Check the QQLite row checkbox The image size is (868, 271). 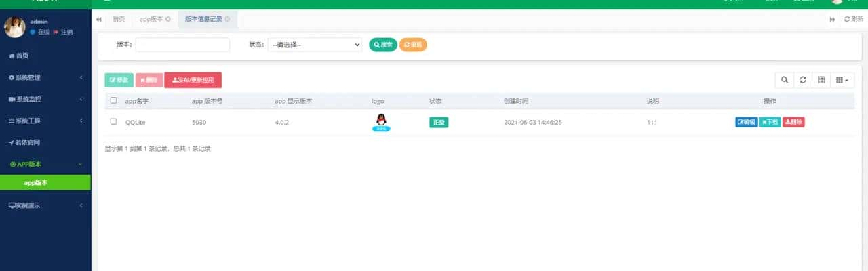pos(113,122)
